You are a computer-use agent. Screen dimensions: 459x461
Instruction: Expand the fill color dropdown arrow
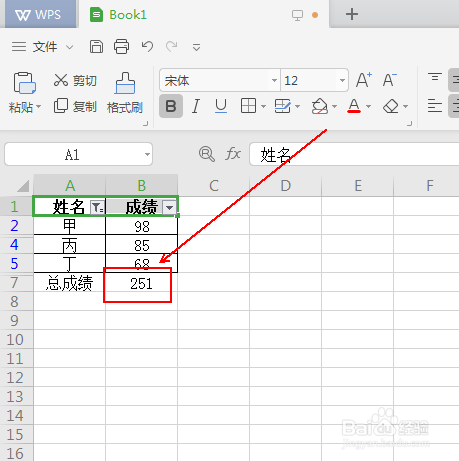click(334, 107)
